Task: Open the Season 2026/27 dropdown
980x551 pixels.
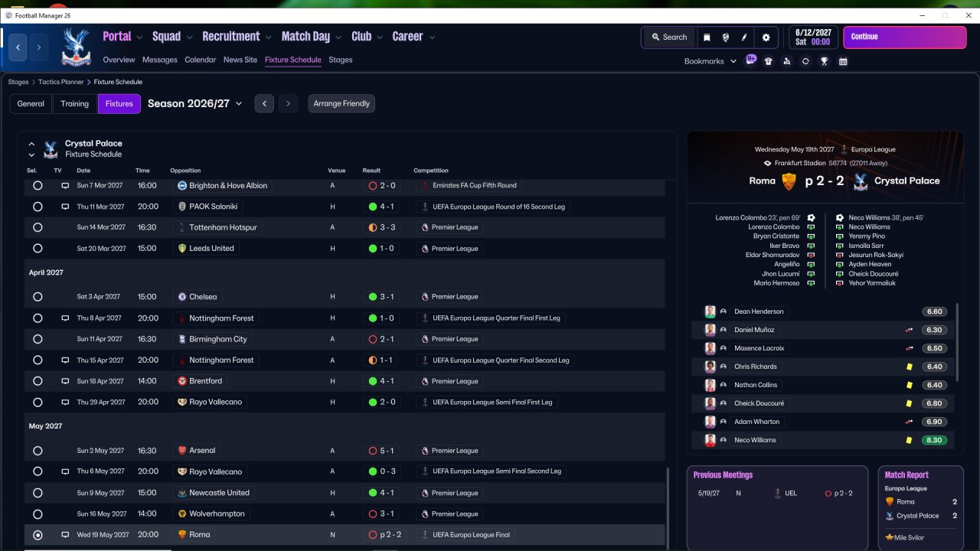Action: 195,103
